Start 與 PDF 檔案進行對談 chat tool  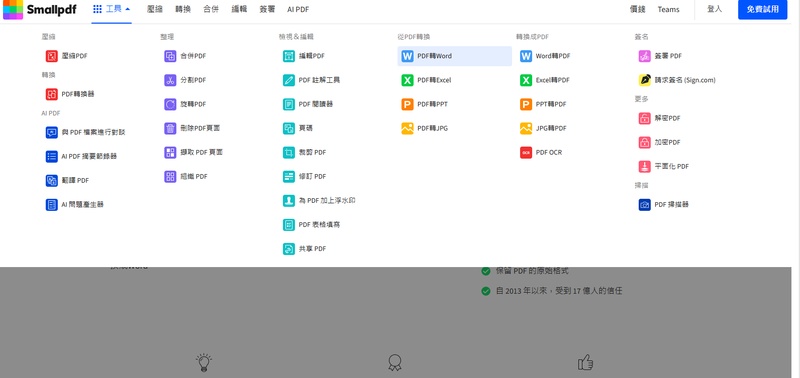click(86, 133)
